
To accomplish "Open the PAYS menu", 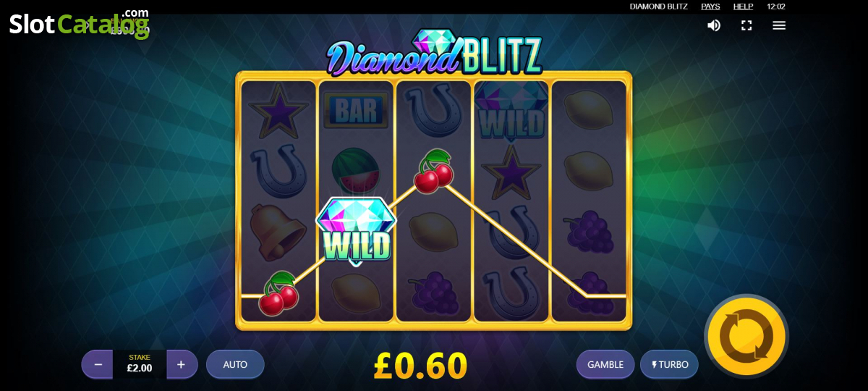I will point(710,7).
